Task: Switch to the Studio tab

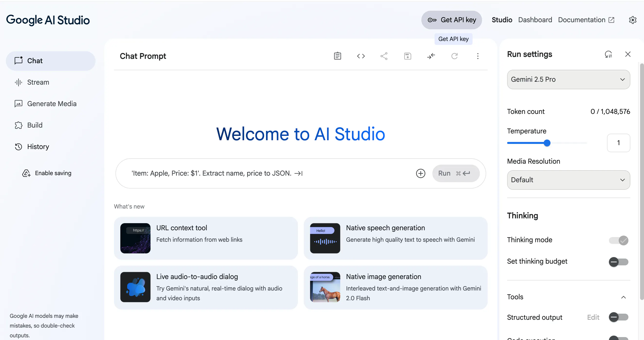Action: click(502, 20)
